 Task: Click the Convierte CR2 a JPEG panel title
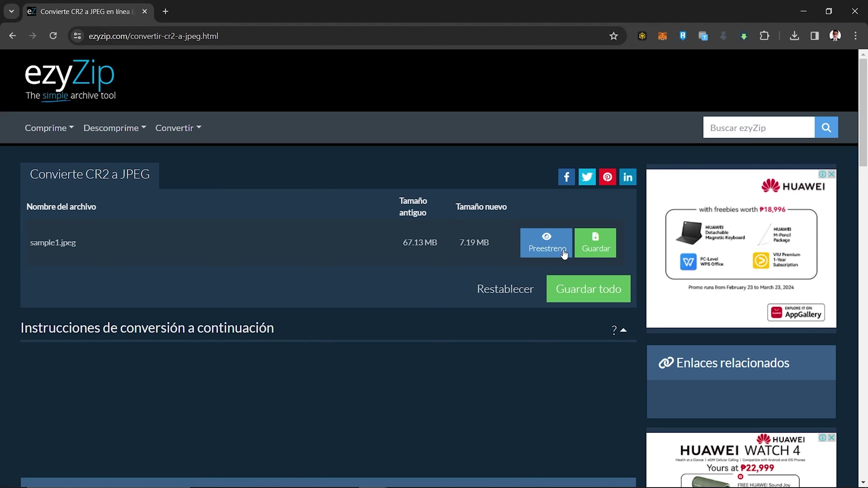(90, 174)
